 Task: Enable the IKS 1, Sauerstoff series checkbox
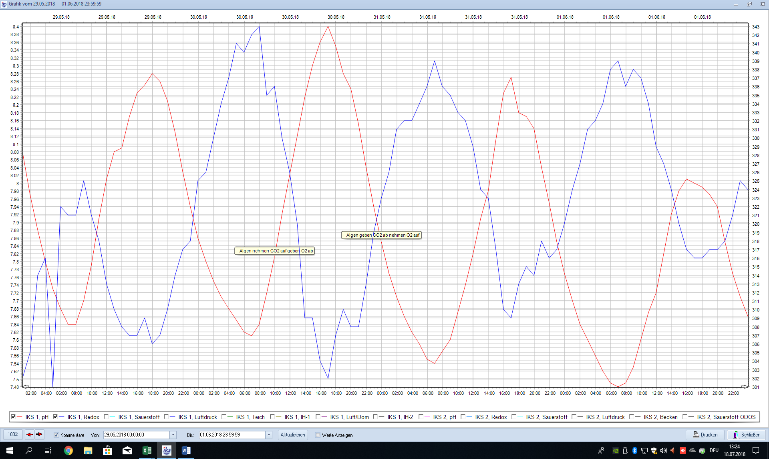click(x=107, y=415)
